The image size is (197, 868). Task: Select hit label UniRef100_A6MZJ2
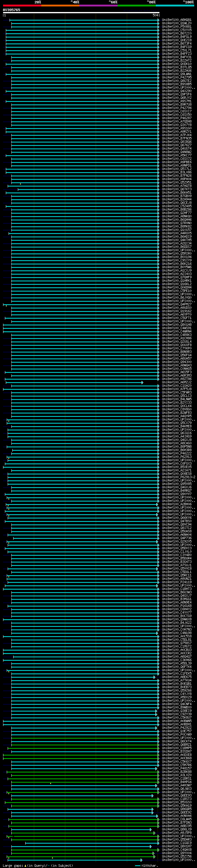tap(177, 382)
